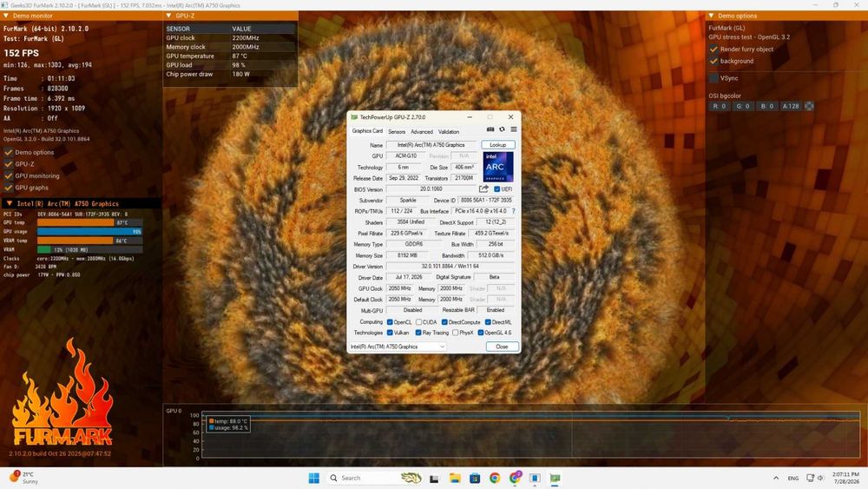Toggle the OpenCL checkbox
Screen dimensions: 868x489
coord(390,321)
